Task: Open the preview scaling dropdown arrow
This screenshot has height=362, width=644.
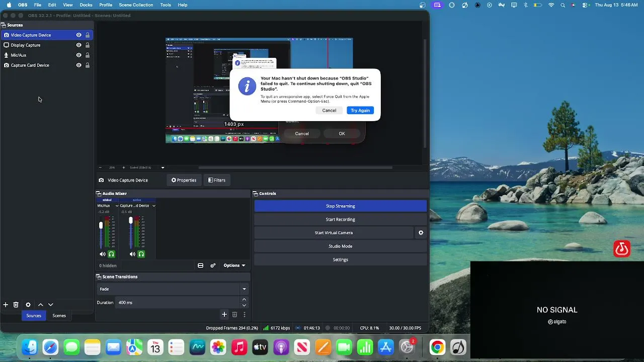Action: 163,167
